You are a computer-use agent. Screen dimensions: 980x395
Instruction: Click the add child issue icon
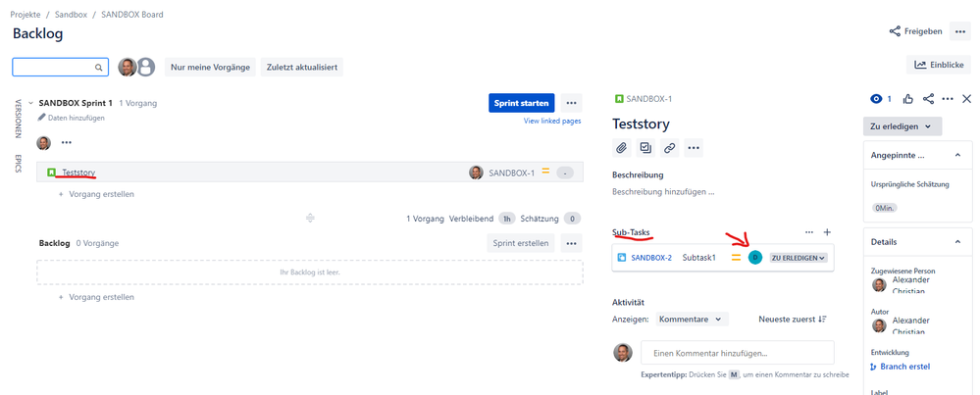[x=645, y=148]
